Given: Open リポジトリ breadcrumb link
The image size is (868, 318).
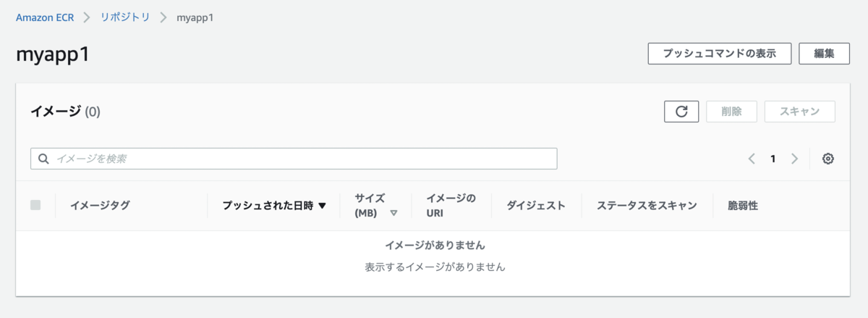Looking at the screenshot, I should click(x=124, y=17).
